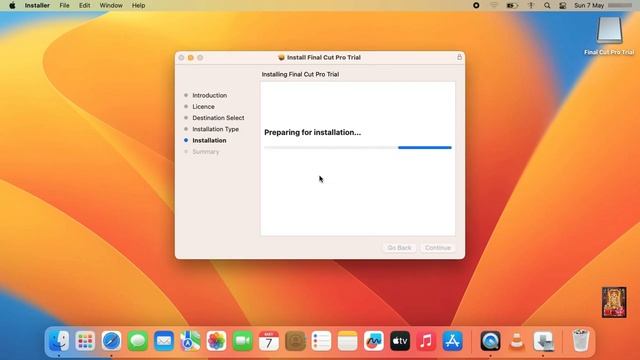Image resolution: width=640 pixels, height=360 pixels.
Task: Open QuickTime Player in the dock
Action: click(490, 341)
